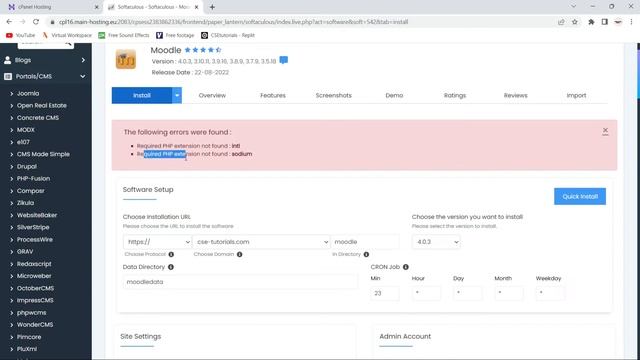Open PHP-Fusion in sidebar
This screenshot has width=640, height=360.
33,178
